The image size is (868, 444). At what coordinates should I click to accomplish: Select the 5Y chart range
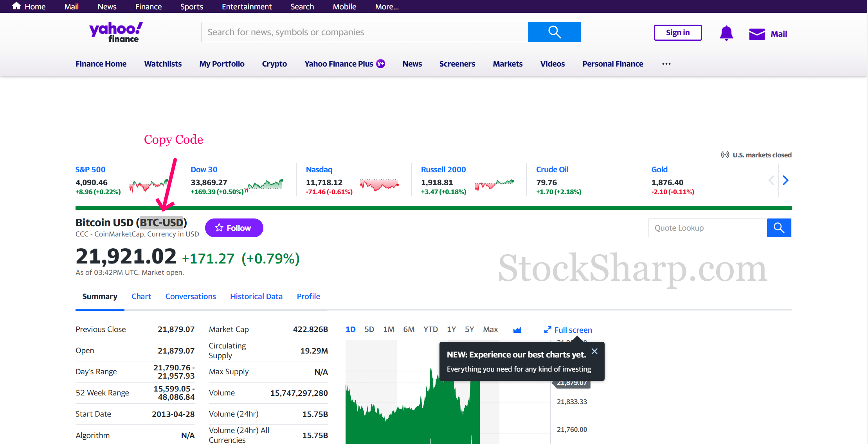tap(469, 329)
